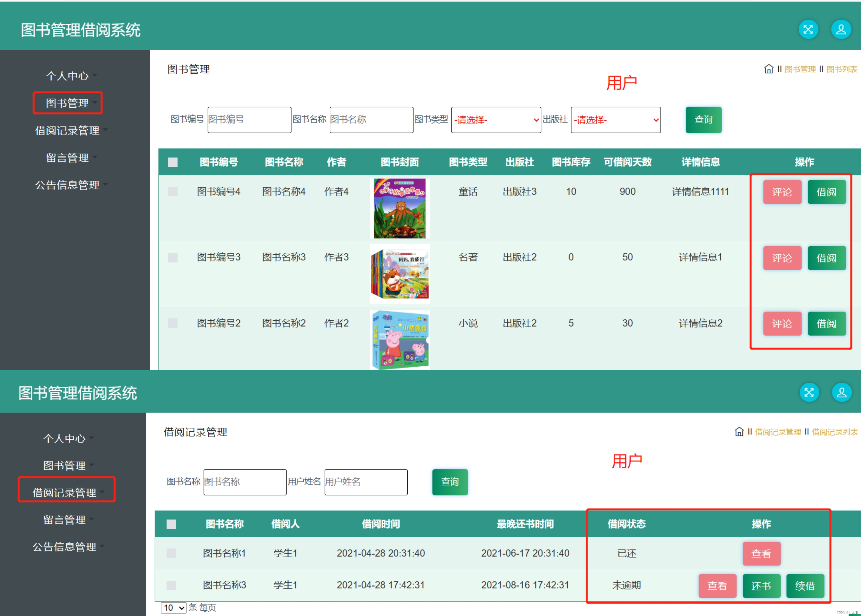The width and height of the screenshot is (861, 616).
Task: Toggle select-all checkbox in book table header
Action: [x=173, y=162]
